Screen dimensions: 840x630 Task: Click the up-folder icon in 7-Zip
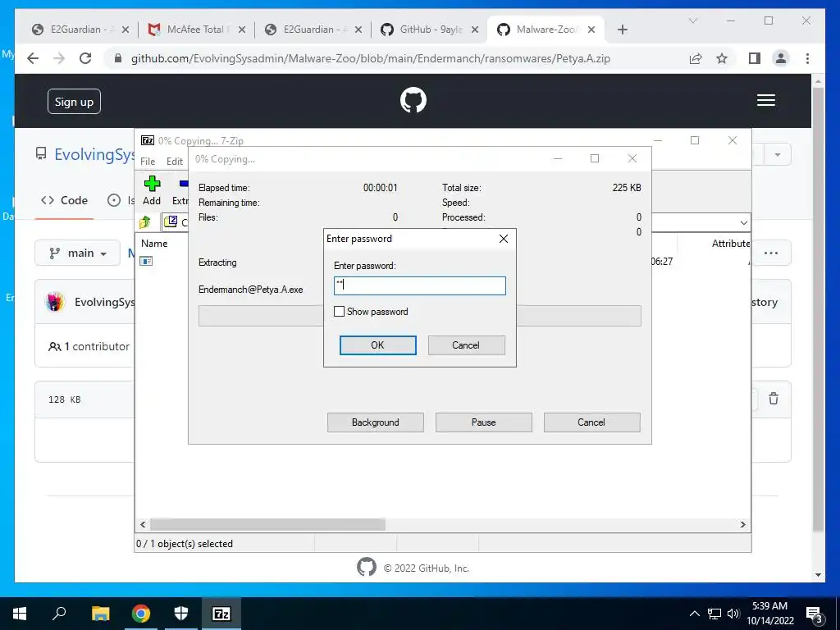[145, 221]
